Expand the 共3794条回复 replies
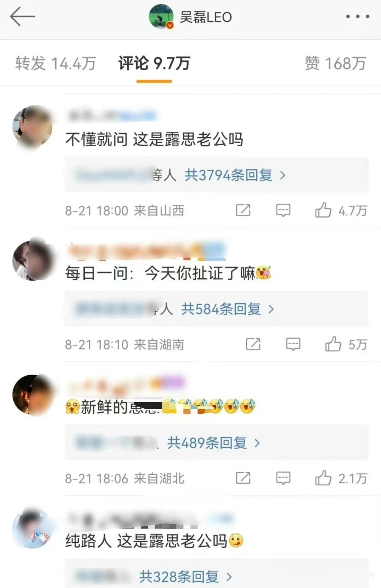The image size is (381, 588). coord(235,175)
